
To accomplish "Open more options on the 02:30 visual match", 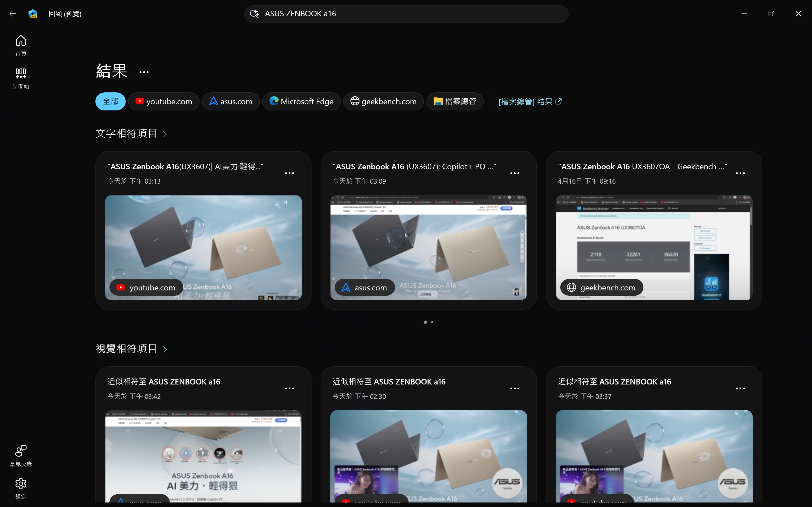I will (x=514, y=388).
